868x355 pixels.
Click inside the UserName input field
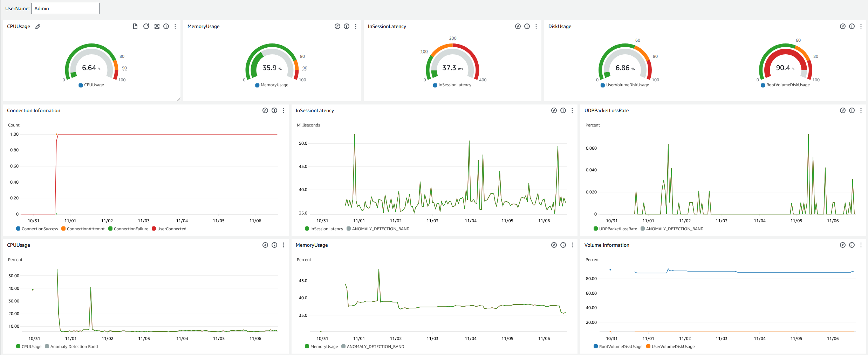65,8
